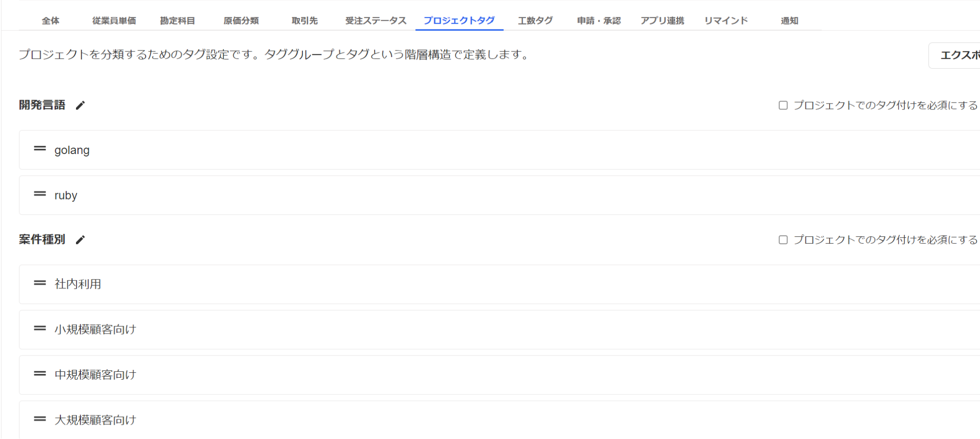Open the 申請・承認 tab
This screenshot has height=439, width=980.
tap(599, 21)
